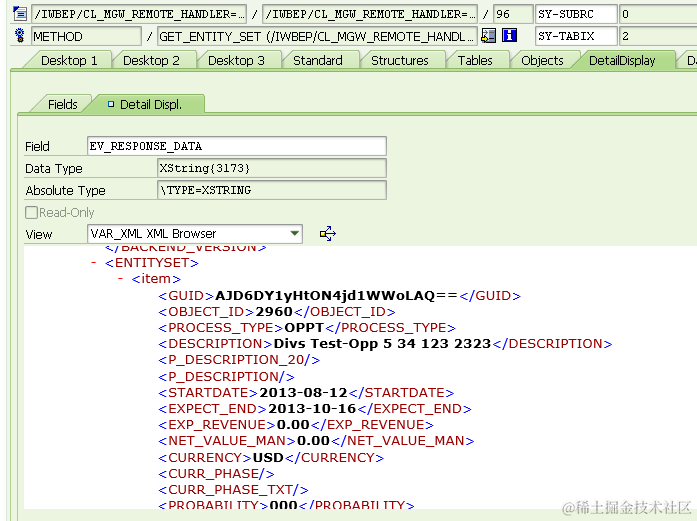Click the empty P_DESCRIPTION tag
The height and width of the screenshot is (521, 697).
point(227,377)
